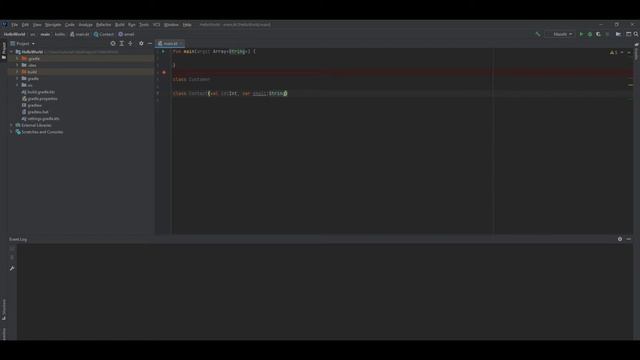Click the wrench icon in Event Log
Screen dimensions: 640x360
pos(12,268)
